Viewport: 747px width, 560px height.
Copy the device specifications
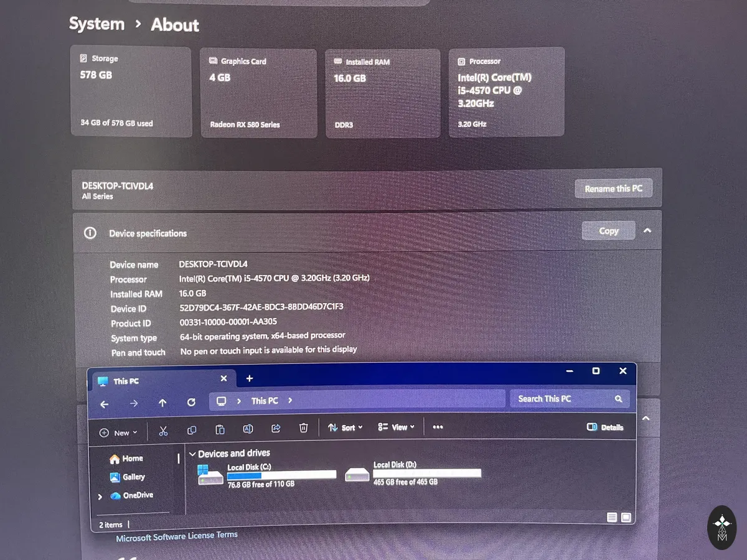(x=608, y=231)
